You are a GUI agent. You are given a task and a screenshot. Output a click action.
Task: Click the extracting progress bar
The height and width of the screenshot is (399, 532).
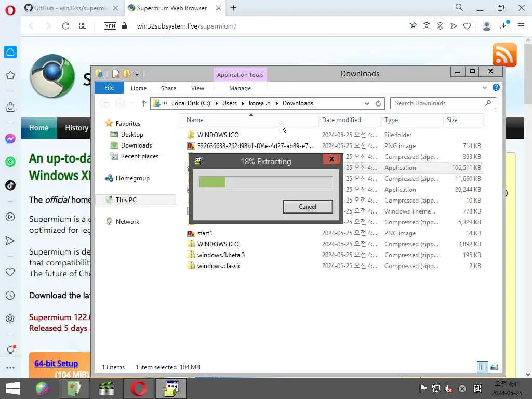265,182
